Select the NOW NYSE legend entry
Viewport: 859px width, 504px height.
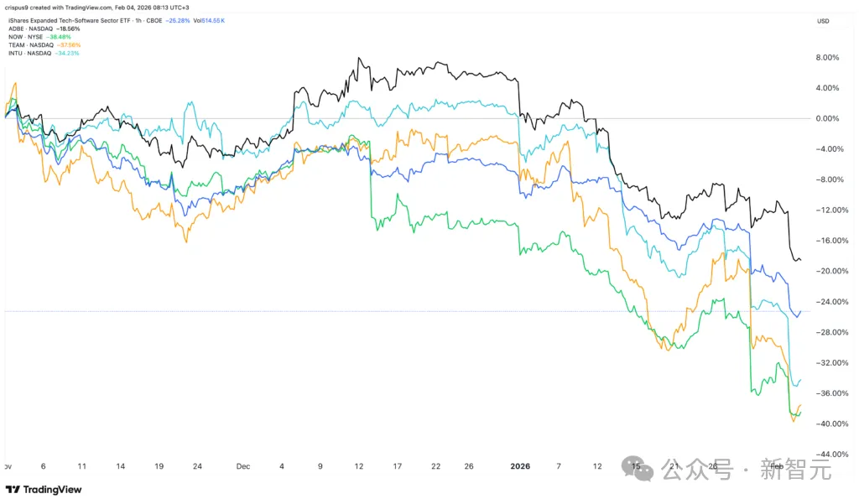point(25,37)
